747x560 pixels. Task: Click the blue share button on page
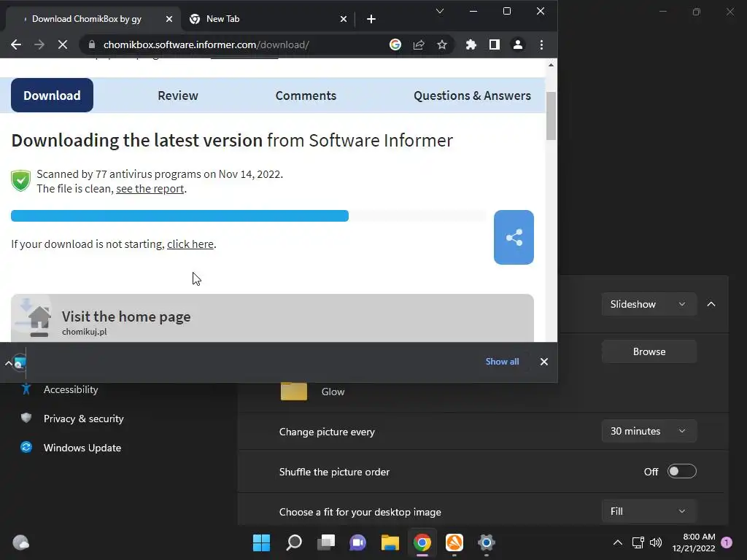pyautogui.click(x=514, y=237)
